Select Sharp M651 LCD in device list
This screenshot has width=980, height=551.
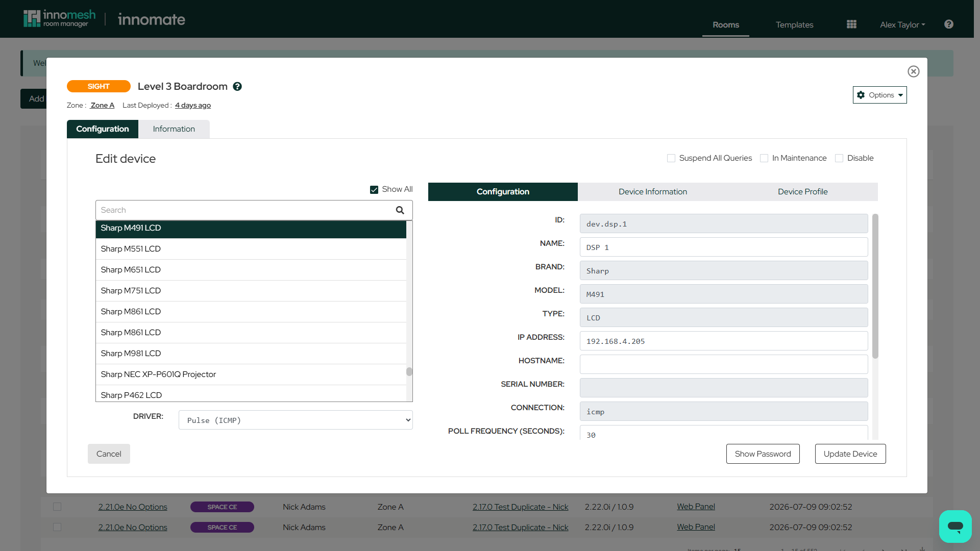point(251,270)
